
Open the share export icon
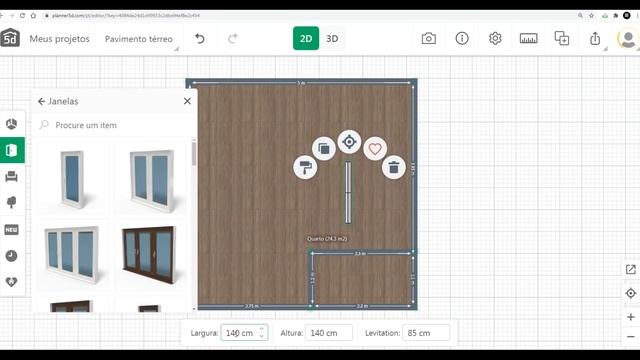595,38
